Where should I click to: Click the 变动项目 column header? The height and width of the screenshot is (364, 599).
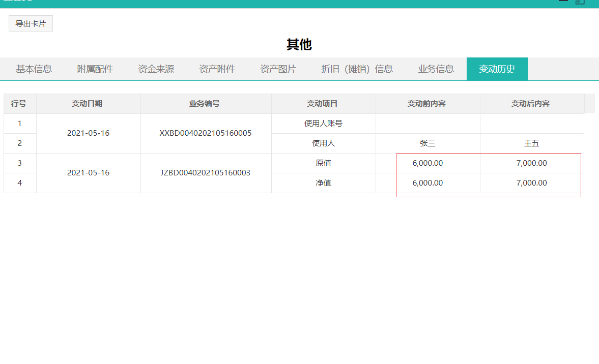[324, 104]
